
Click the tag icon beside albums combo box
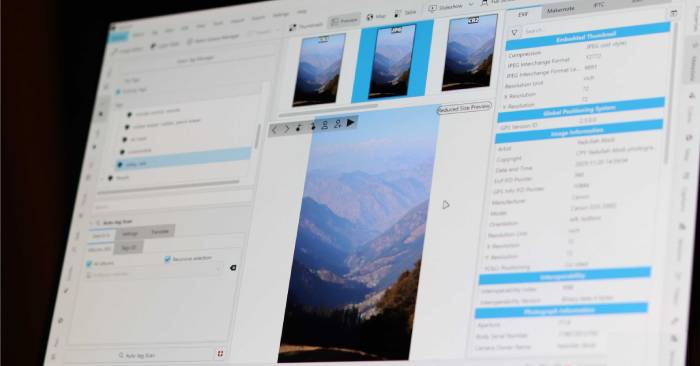[233, 267]
